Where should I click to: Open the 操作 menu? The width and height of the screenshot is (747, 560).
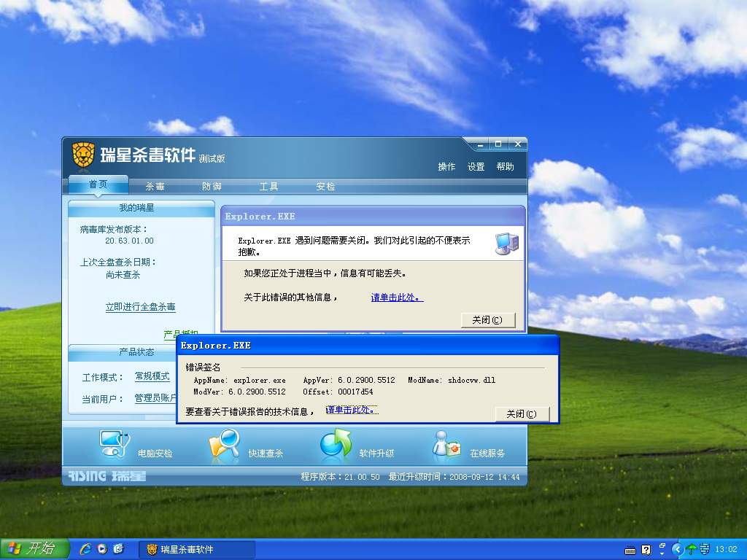[x=447, y=167]
